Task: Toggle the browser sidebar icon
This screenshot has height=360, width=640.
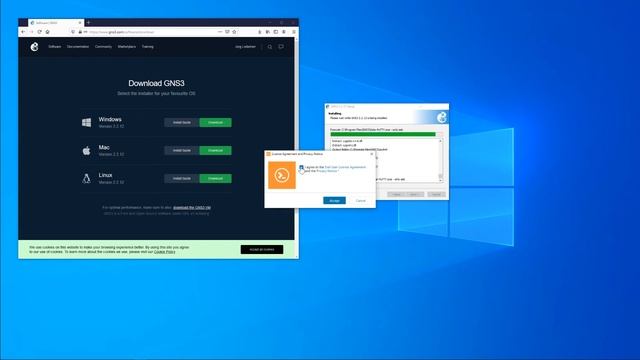Action: tap(276, 32)
